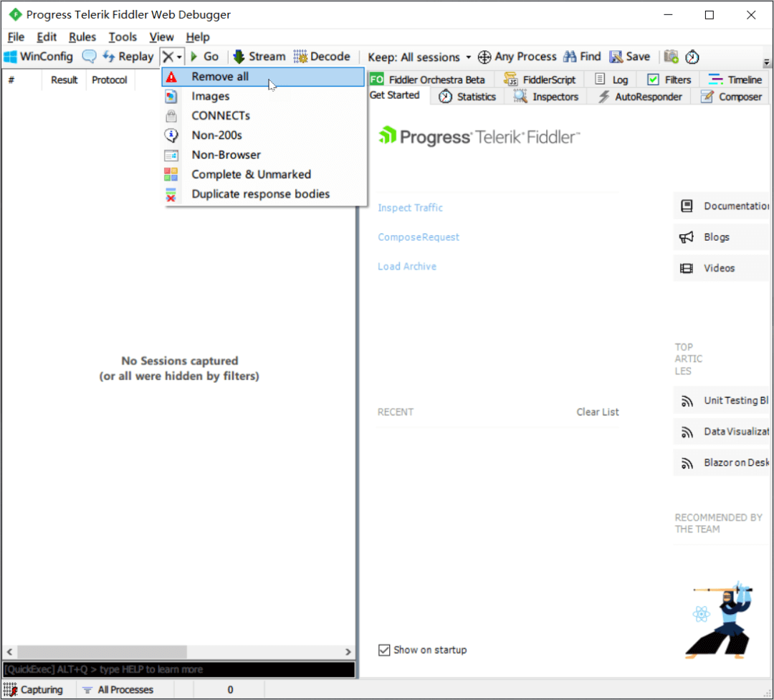Open Data Visualizat article

pyautogui.click(x=722, y=432)
